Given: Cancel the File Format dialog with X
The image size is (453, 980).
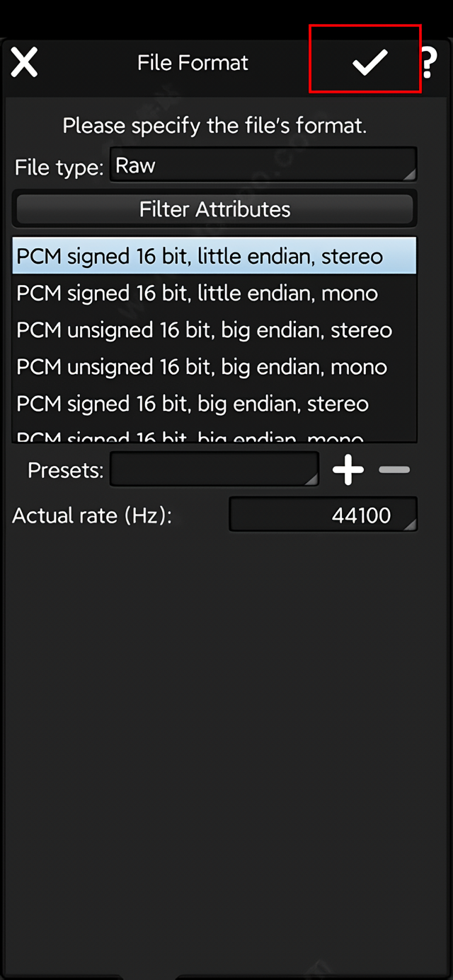Looking at the screenshot, I should tap(24, 63).
